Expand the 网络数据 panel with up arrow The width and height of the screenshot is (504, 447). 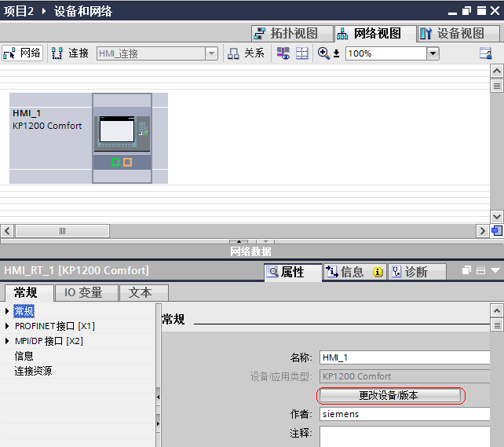(x=239, y=241)
